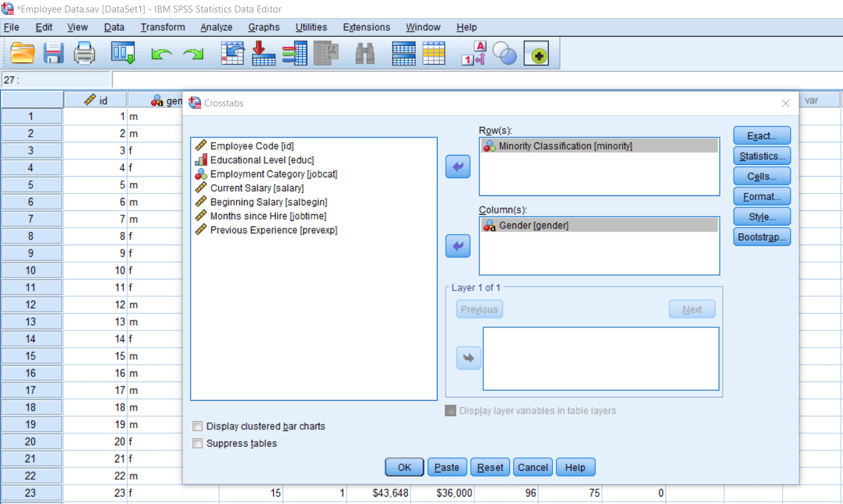Click the Cells button

[x=762, y=176]
